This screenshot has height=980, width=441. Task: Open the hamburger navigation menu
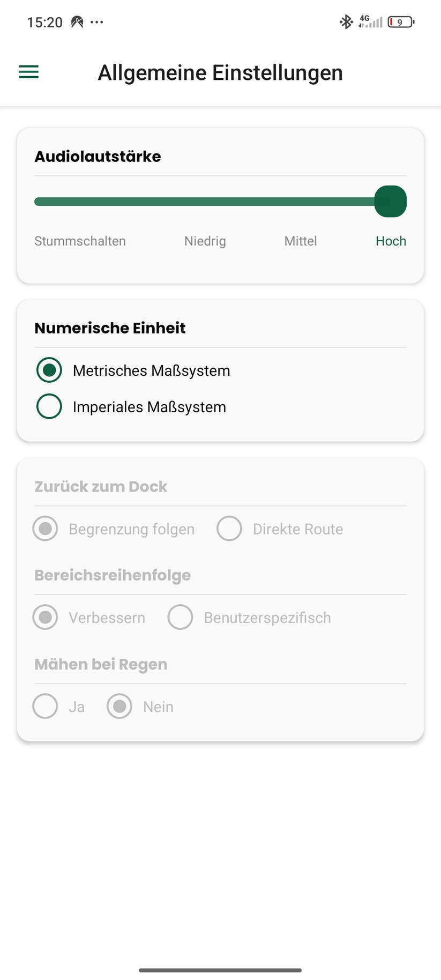(x=29, y=72)
